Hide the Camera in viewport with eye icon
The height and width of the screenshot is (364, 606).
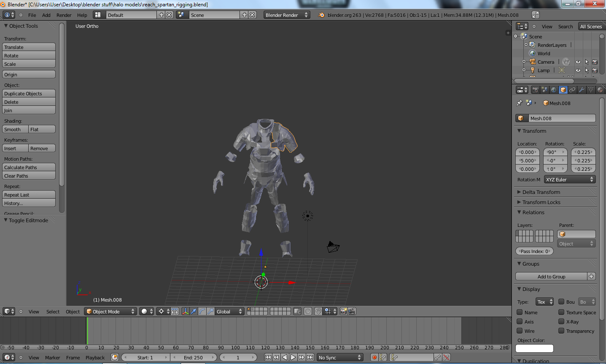(x=578, y=62)
